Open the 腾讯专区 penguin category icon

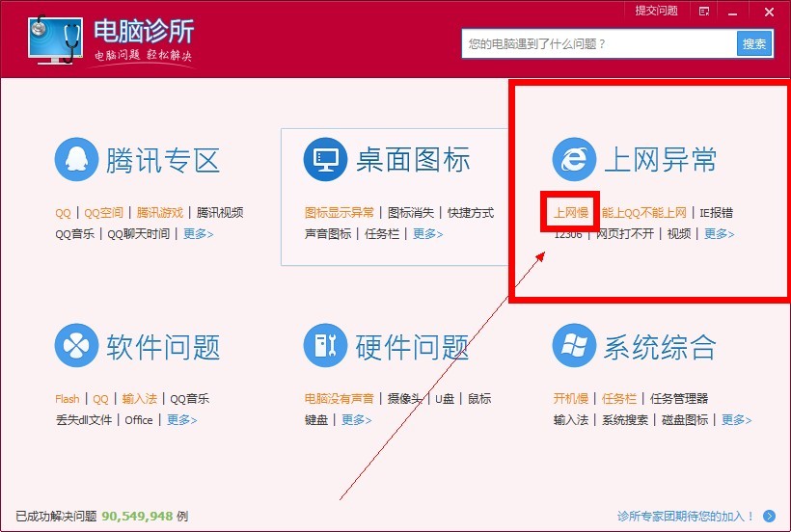point(76,160)
